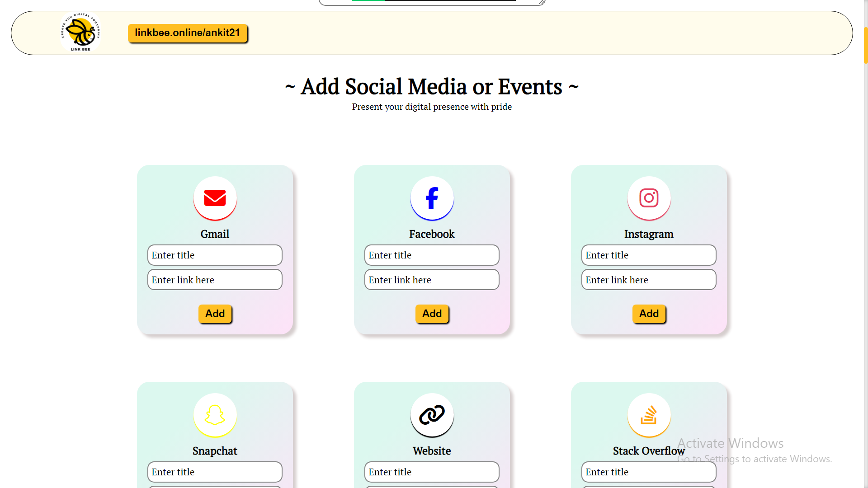The height and width of the screenshot is (488, 868).
Task: Focus Instagram Enter link here field
Action: coord(649,280)
